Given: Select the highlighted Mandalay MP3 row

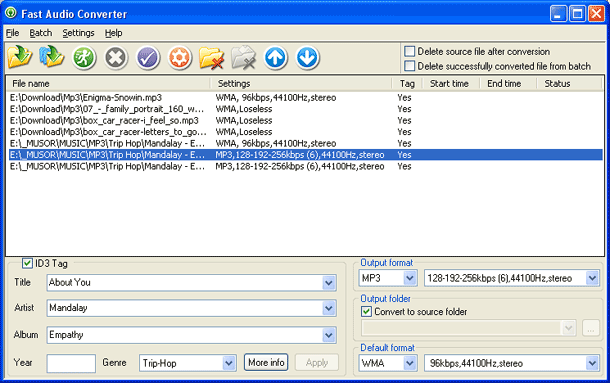Looking at the screenshot, I should tap(305, 155).
